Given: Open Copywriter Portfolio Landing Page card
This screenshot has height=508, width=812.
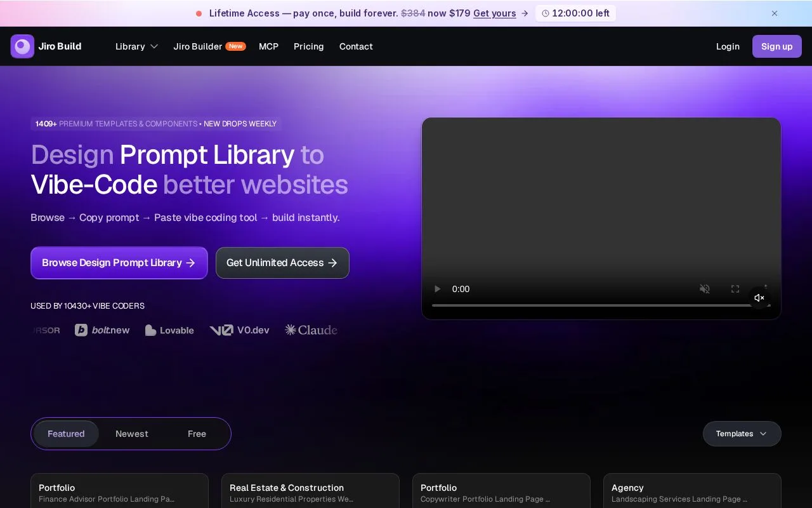Looking at the screenshot, I should (x=501, y=491).
